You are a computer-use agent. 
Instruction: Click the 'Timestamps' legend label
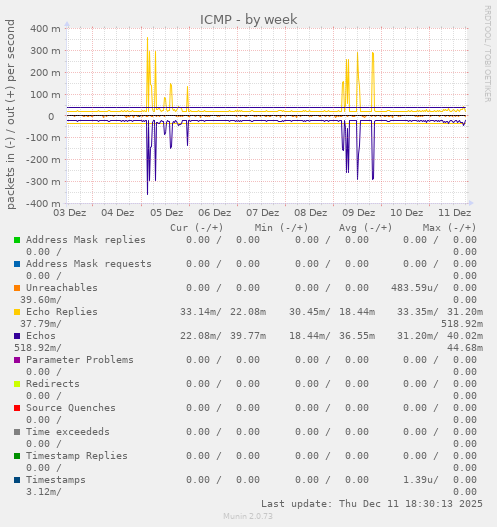tap(56, 480)
